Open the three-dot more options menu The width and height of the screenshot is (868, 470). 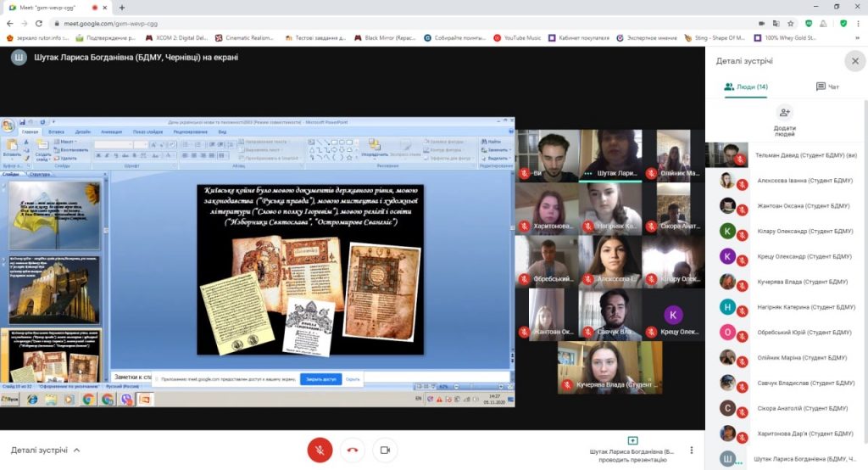692,450
